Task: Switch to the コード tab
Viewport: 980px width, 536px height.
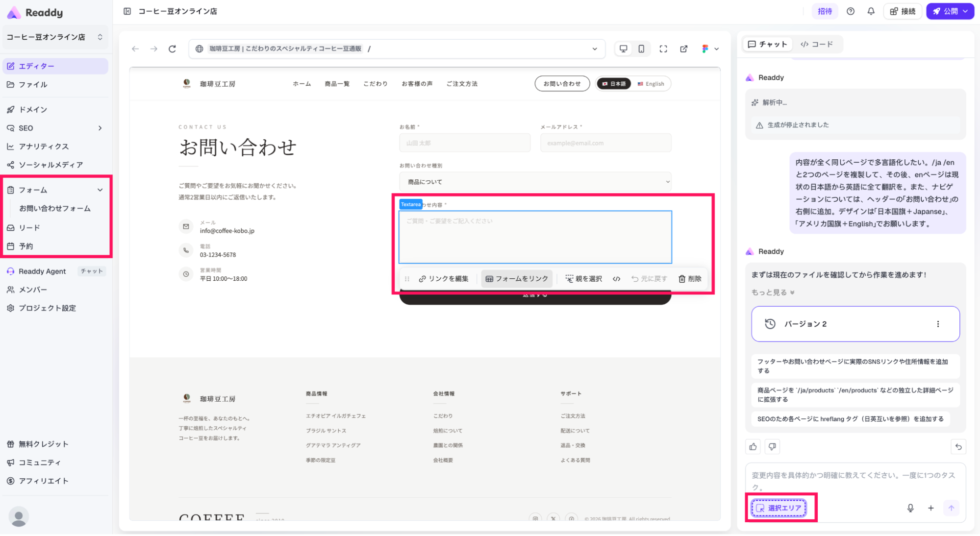Action: (817, 44)
